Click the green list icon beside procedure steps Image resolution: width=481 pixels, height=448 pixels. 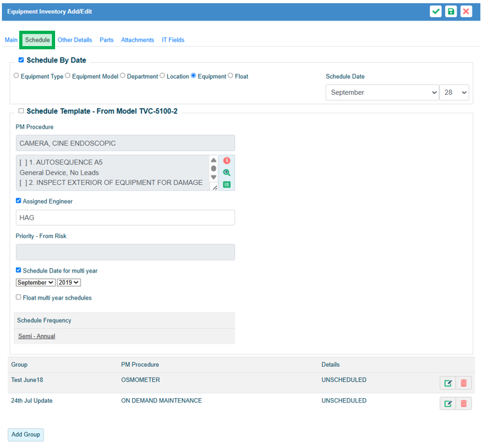coord(227,184)
